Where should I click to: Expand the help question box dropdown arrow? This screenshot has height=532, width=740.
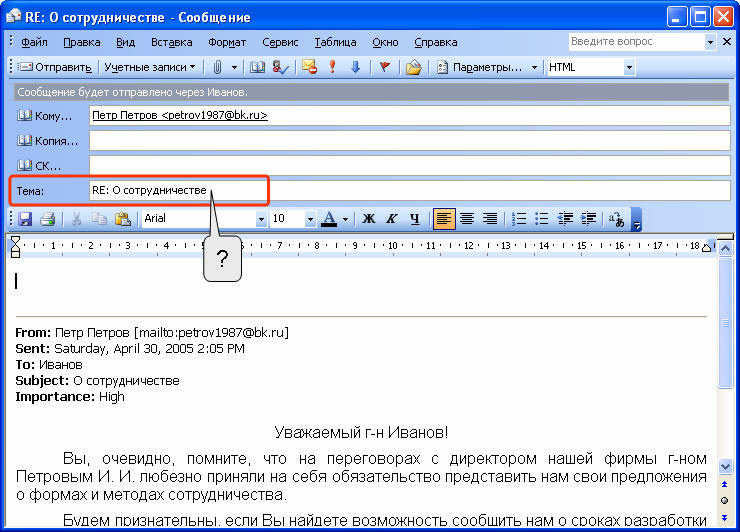[710, 42]
